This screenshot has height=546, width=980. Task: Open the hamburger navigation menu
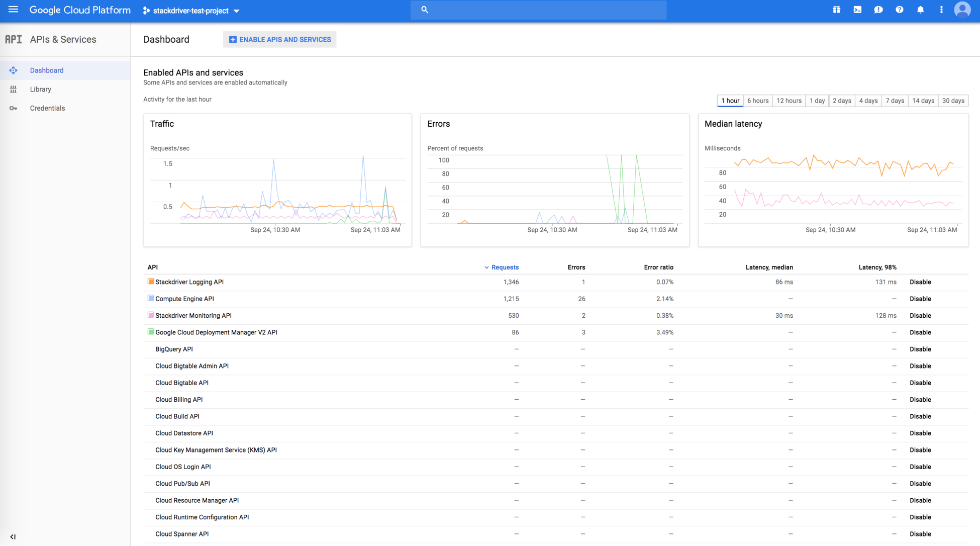point(13,10)
